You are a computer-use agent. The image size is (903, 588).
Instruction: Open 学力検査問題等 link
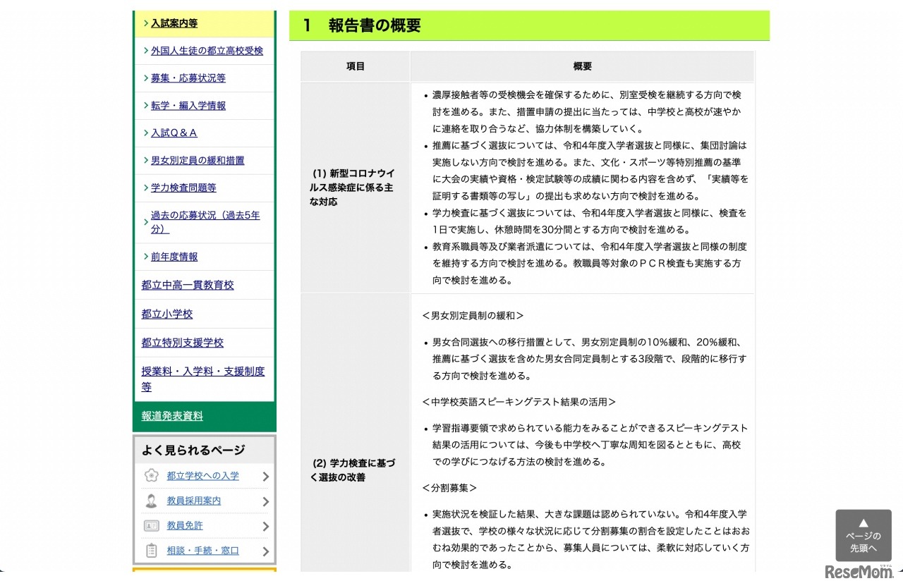click(183, 188)
